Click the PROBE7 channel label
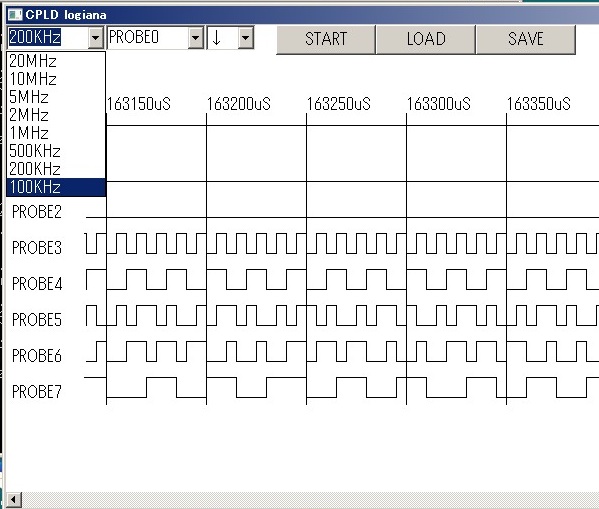This screenshot has height=509, width=599. 37,392
